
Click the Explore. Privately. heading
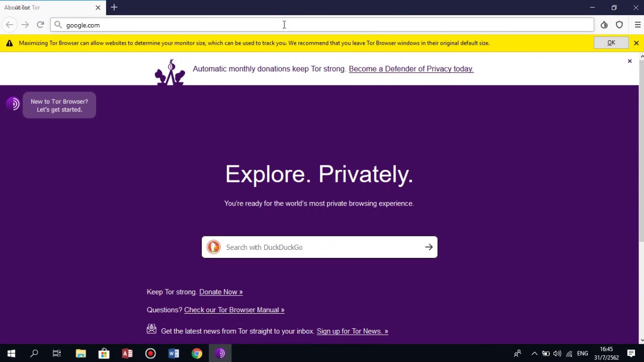pyautogui.click(x=319, y=174)
